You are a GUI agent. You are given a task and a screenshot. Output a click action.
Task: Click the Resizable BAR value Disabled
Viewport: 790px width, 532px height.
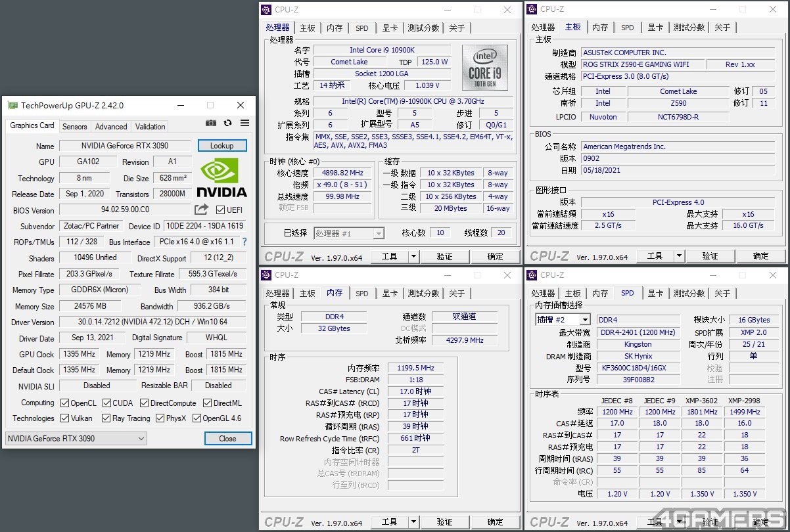(x=218, y=386)
